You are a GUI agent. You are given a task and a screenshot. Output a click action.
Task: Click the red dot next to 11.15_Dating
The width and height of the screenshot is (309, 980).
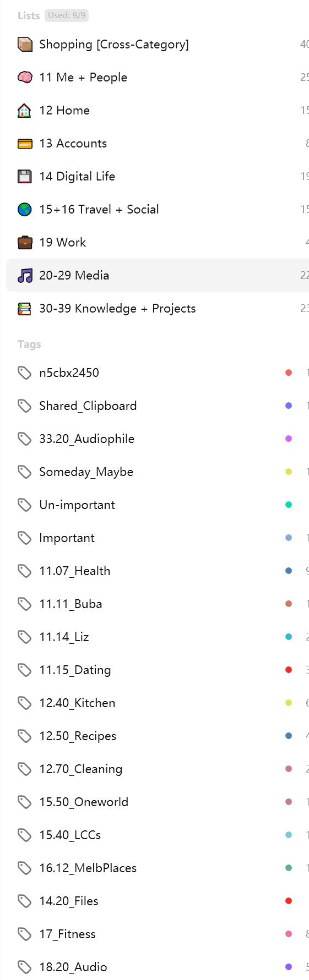click(x=289, y=670)
